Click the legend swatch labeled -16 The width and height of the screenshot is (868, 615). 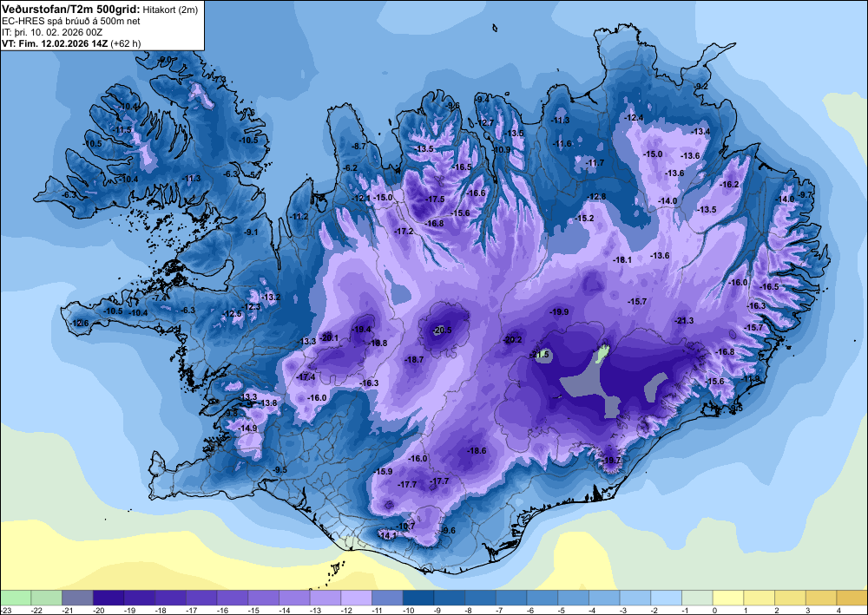[233, 598]
